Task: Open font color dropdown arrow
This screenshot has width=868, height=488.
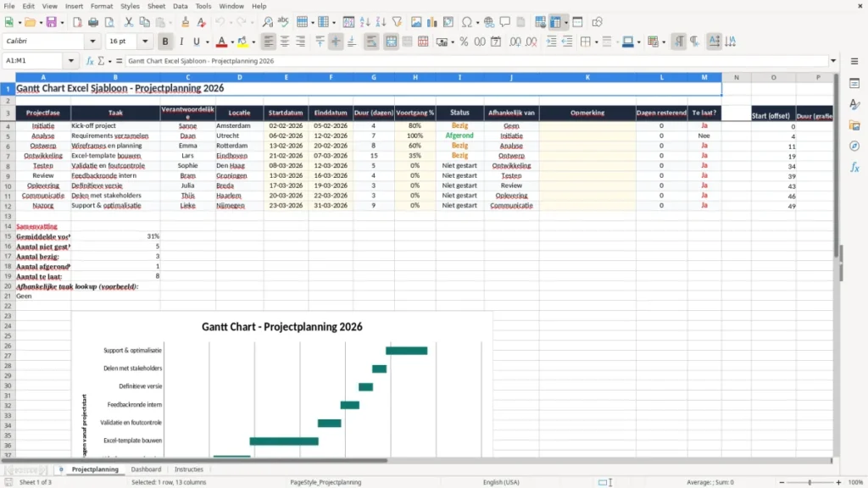Action: 232,42
